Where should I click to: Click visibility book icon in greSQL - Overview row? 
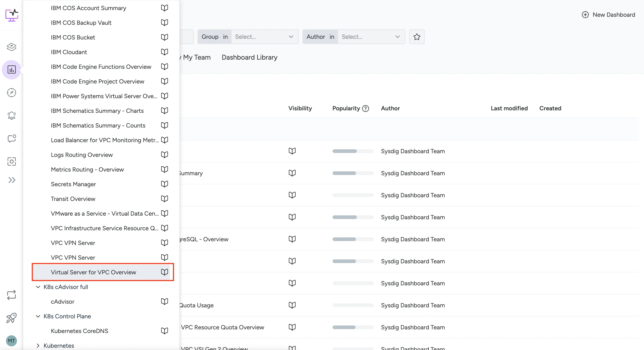coord(292,239)
